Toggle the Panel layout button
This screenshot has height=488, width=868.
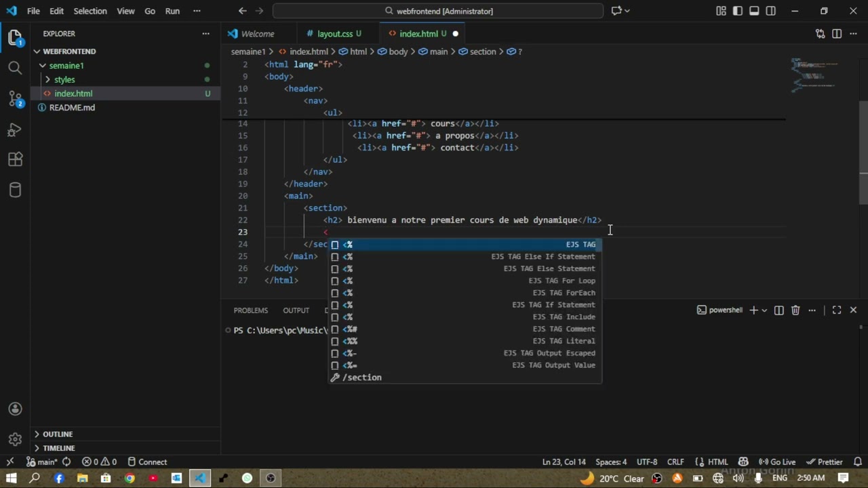[x=754, y=11]
